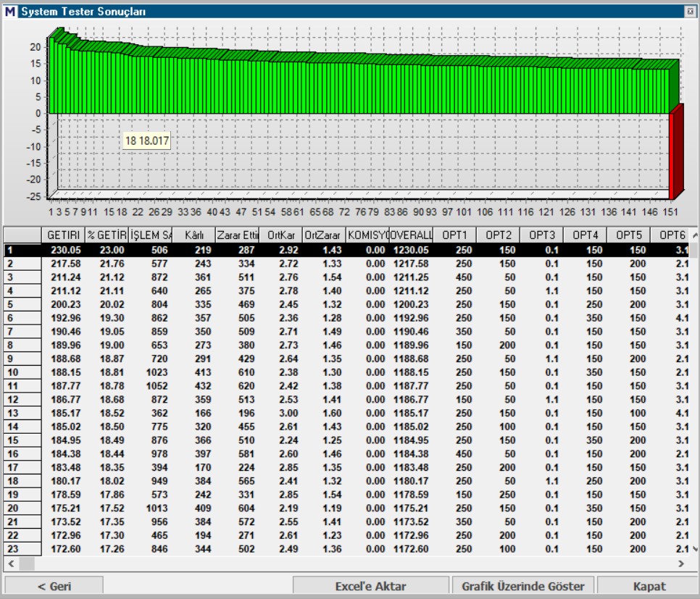The width and height of the screenshot is (700, 599).
Task: Click İşlem count 1052 cell
Action: tap(157, 385)
